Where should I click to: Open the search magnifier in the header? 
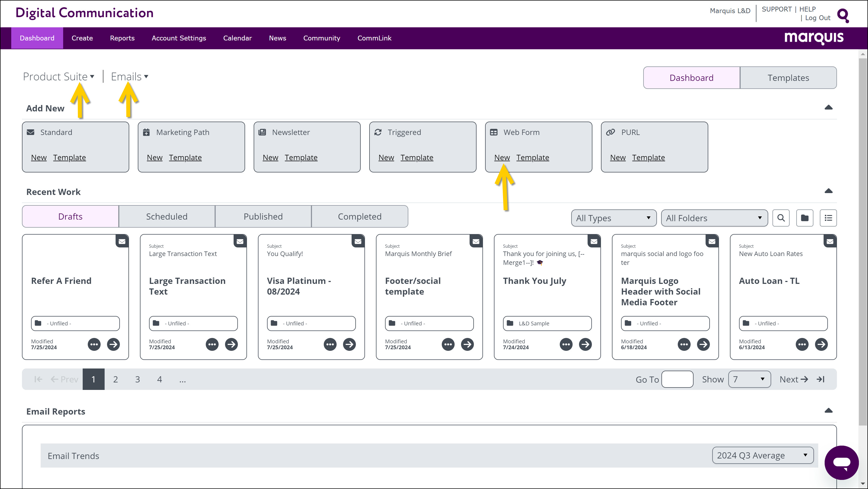[843, 16]
